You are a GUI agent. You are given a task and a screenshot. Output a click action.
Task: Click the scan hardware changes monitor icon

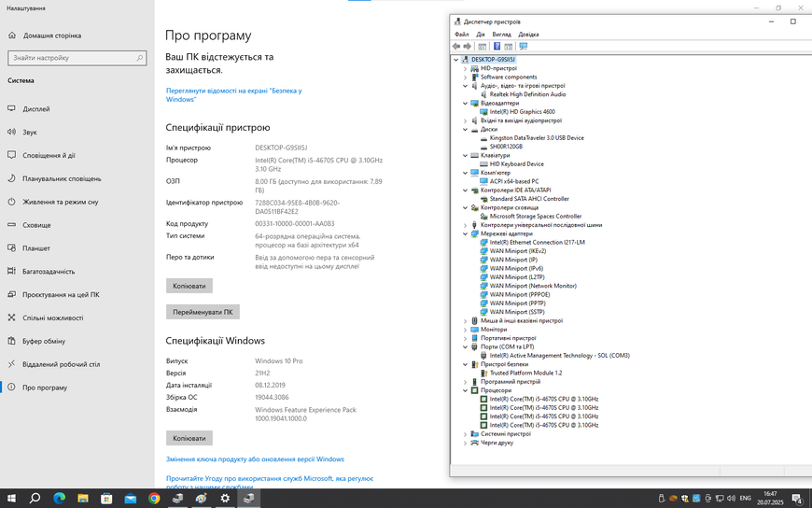point(523,46)
